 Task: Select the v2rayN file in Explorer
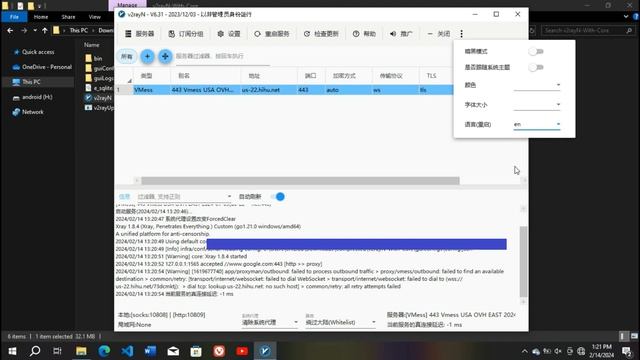pos(99,98)
